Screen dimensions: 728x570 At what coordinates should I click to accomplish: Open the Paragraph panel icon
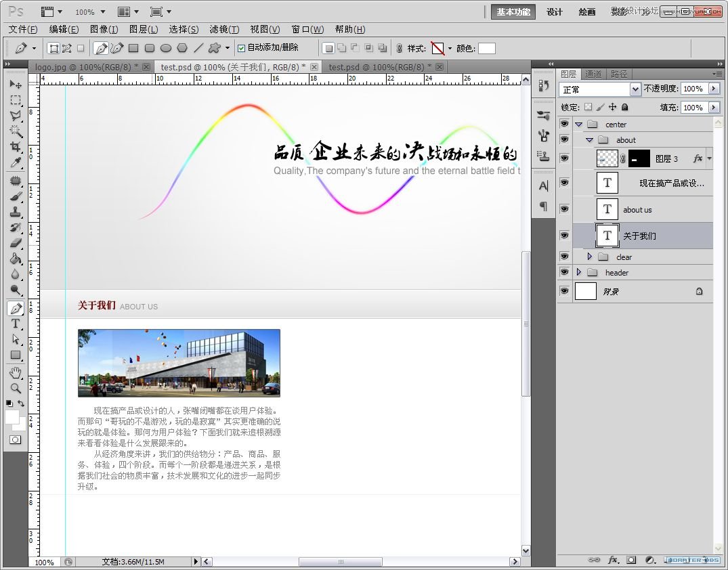point(544,206)
